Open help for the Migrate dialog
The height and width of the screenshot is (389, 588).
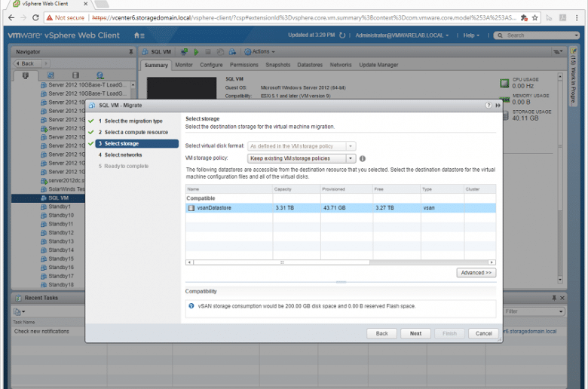(488, 106)
